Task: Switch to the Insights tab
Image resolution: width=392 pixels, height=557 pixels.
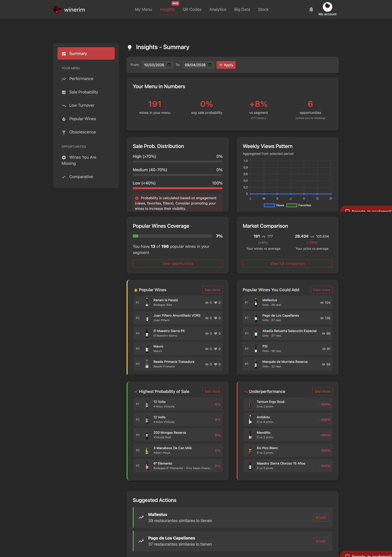Action: (x=167, y=9)
